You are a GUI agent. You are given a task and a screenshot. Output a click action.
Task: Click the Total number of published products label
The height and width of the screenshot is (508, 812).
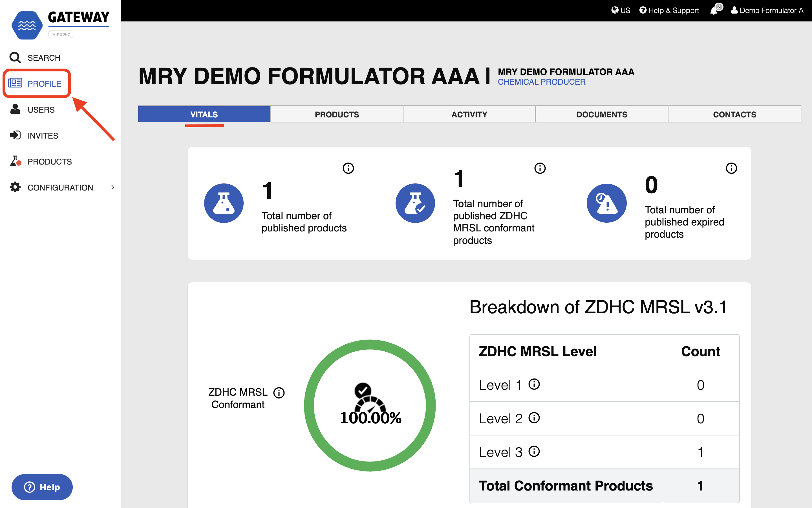[304, 222]
